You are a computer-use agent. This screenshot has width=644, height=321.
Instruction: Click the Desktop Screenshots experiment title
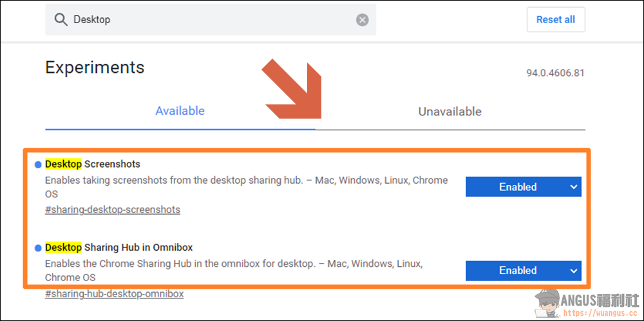(93, 164)
